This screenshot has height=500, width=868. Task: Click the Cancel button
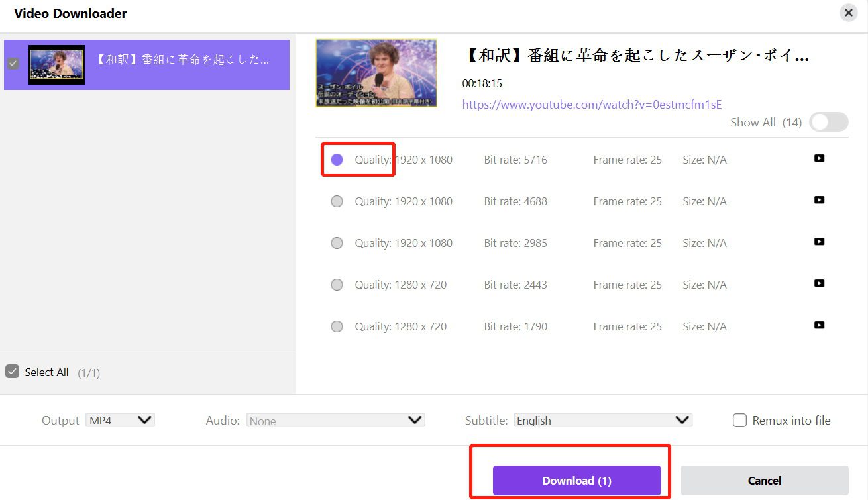[765, 481]
